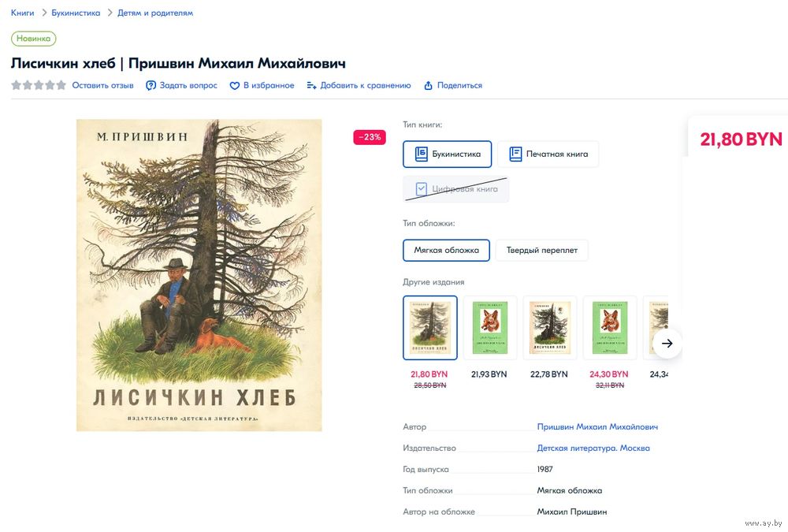
Task: Click the Печатная книга book icon
Action: point(515,154)
